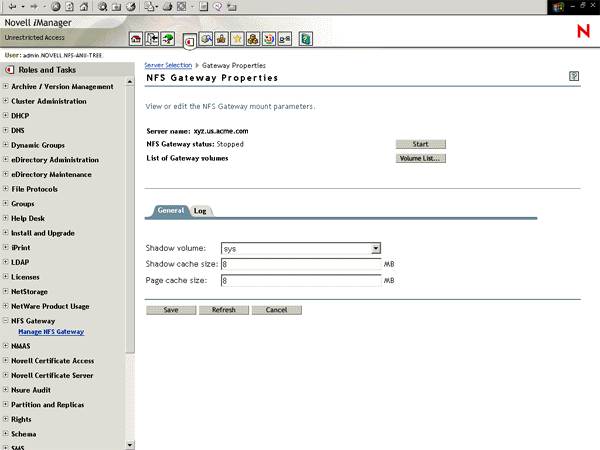Click the browser Messenger icon
The image size is (600, 450).
[217, 7]
